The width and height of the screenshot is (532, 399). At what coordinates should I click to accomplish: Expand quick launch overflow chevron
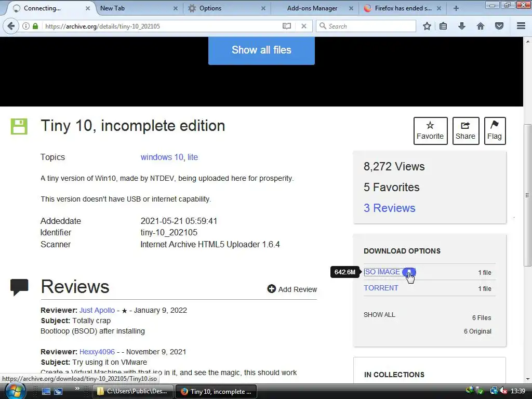[x=77, y=389]
